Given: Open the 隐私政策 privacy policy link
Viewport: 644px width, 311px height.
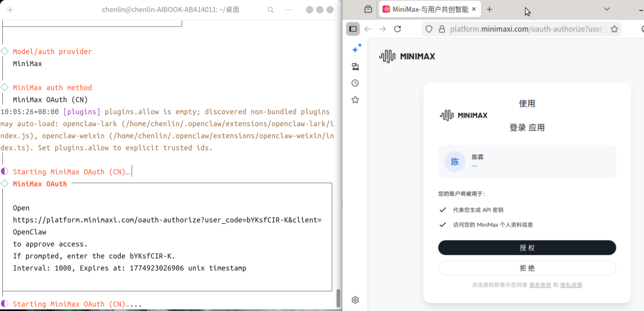Looking at the screenshot, I should tap(571, 285).
